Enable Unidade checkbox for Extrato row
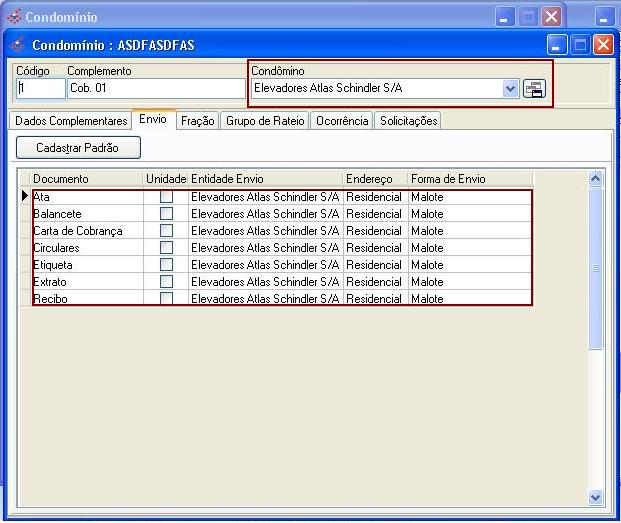The height and width of the screenshot is (523, 621). [166, 282]
